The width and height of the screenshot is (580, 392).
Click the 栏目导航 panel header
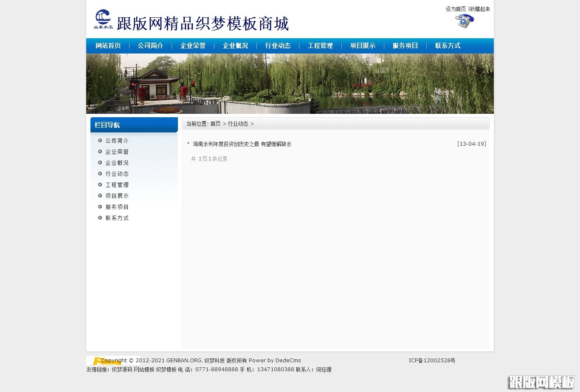(107, 125)
